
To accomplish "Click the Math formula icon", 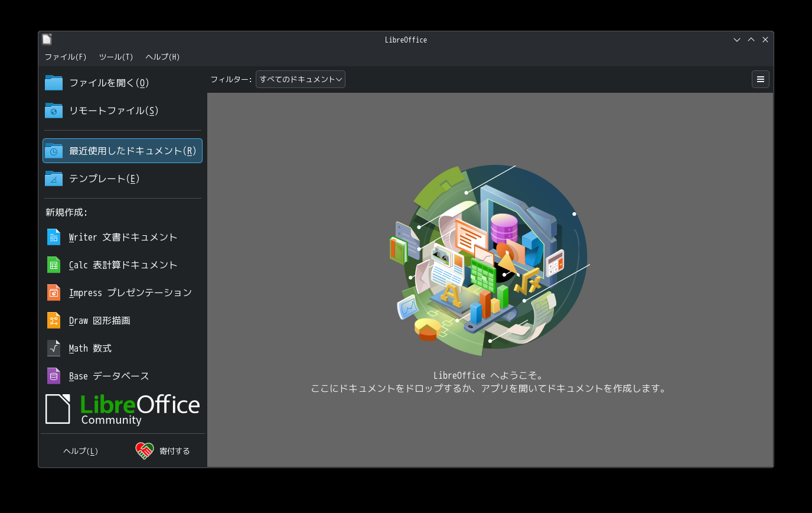I will (54, 348).
